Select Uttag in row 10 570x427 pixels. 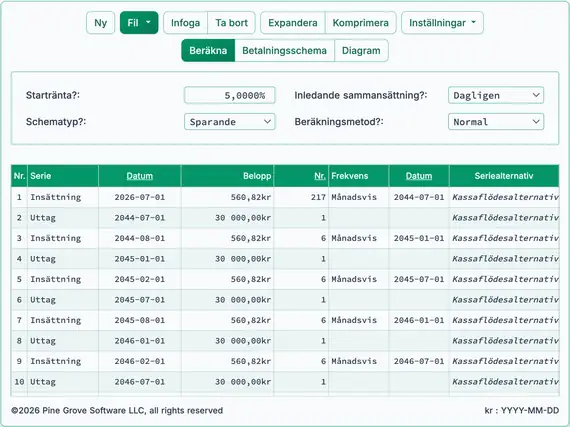[x=63, y=382]
